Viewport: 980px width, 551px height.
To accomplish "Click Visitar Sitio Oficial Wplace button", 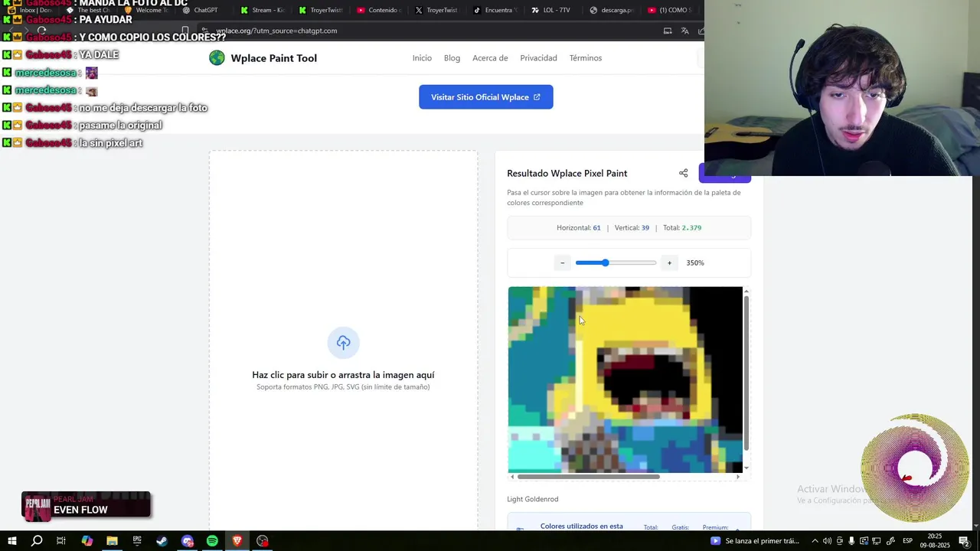I will (485, 97).
